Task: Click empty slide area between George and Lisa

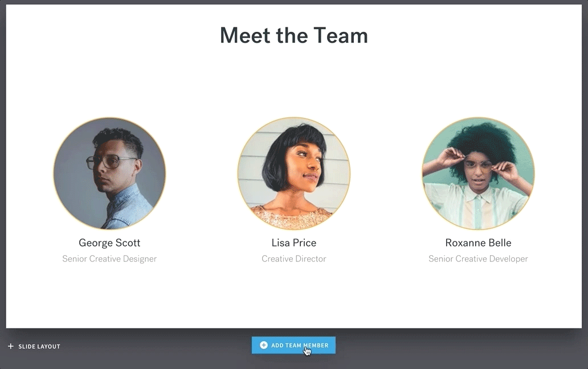Action: 202,174
